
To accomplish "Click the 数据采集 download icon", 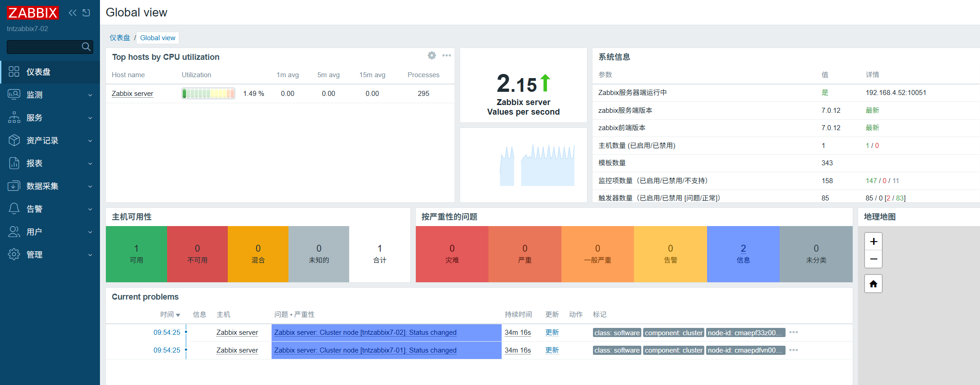I will click(14, 186).
